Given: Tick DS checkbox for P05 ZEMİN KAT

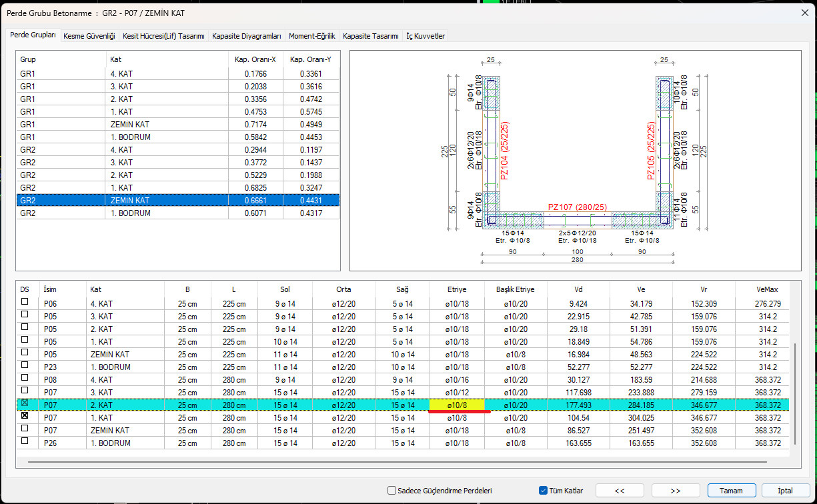Looking at the screenshot, I should click(x=25, y=353).
